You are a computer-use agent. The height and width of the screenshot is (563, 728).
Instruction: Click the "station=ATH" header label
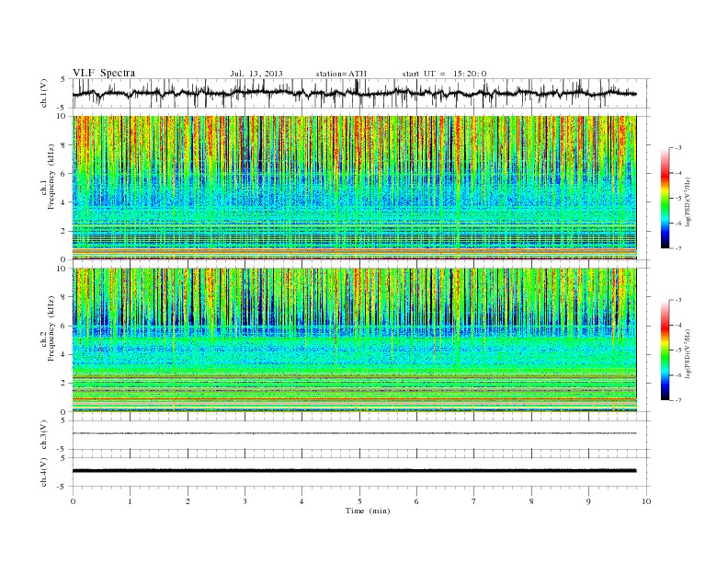(341, 74)
